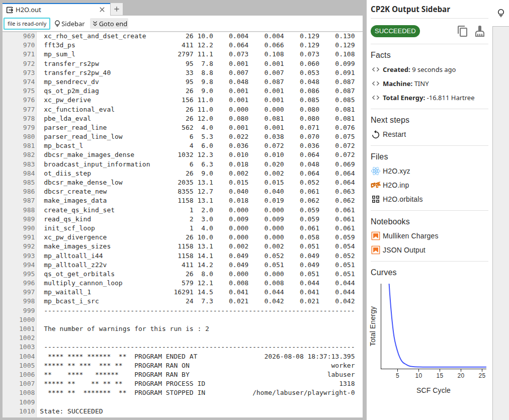Click the code icon beside Total Energy
This screenshot has width=509, height=420.
click(x=376, y=98)
